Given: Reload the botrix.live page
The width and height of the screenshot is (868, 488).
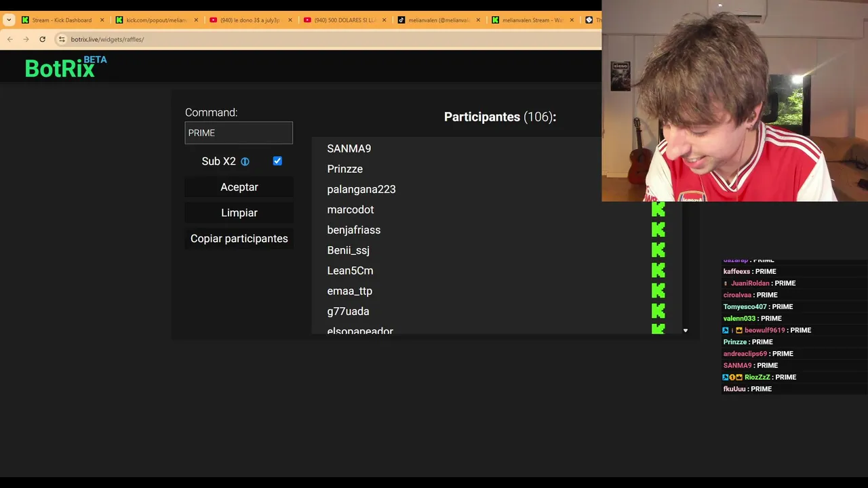Looking at the screenshot, I should pos(42,39).
